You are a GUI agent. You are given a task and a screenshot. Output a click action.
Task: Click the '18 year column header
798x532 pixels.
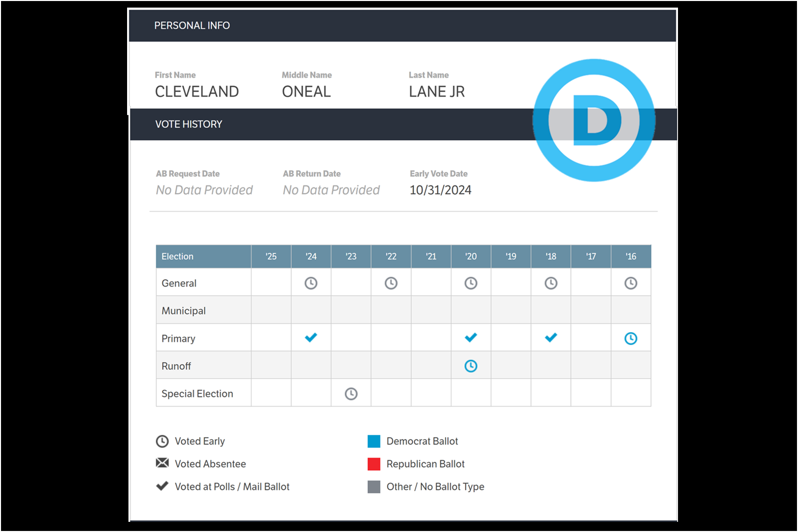[x=551, y=257]
